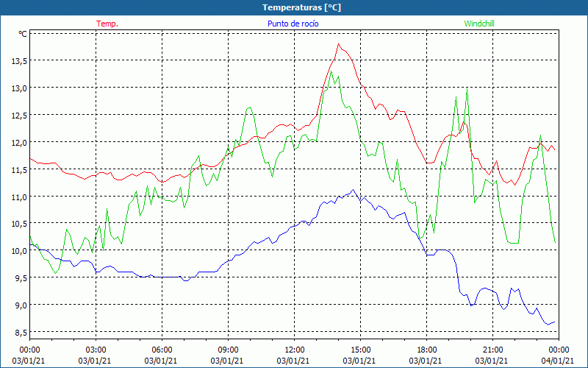Click the "9,0" y-axis value
The image size is (588, 368).
click(21, 305)
